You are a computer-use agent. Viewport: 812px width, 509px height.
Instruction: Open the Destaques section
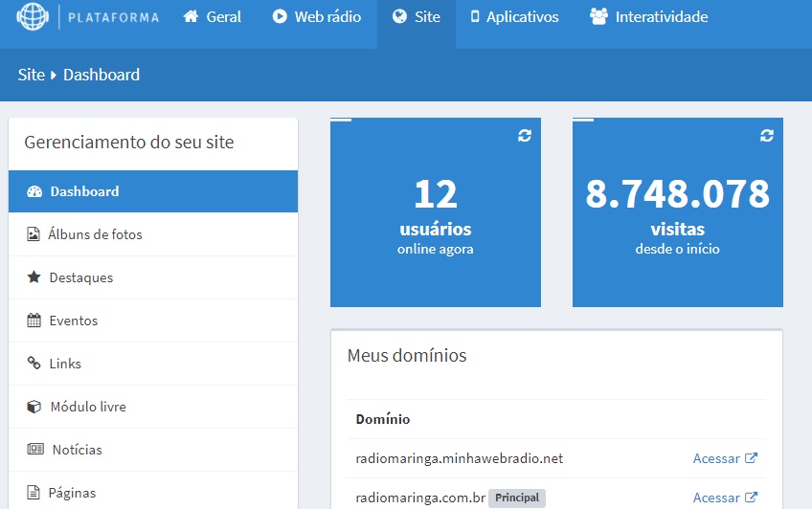pyautogui.click(x=153, y=277)
